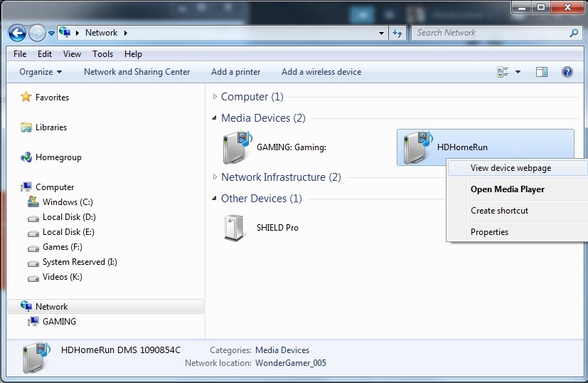Open the view options dropdown arrow
The image size is (588, 383).
tap(518, 72)
